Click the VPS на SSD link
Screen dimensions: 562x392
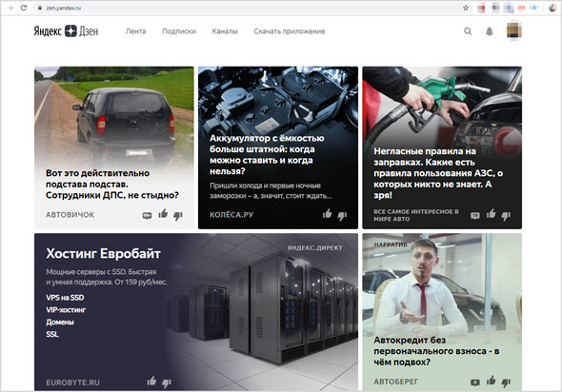click(65, 298)
